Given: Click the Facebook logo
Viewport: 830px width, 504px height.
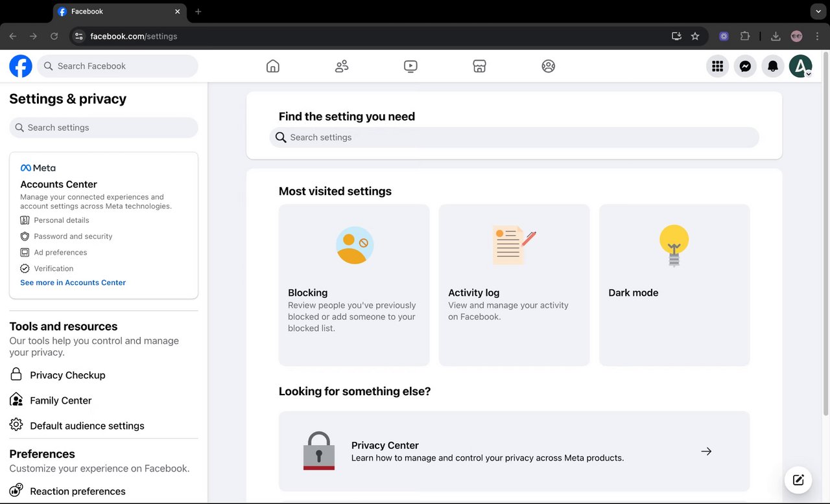Looking at the screenshot, I should [21, 66].
